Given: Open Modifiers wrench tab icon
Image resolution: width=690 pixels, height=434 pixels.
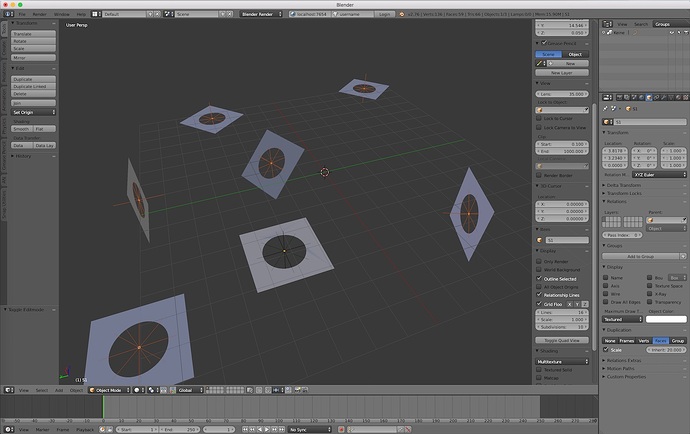Looking at the screenshot, I should click(664, 97).
